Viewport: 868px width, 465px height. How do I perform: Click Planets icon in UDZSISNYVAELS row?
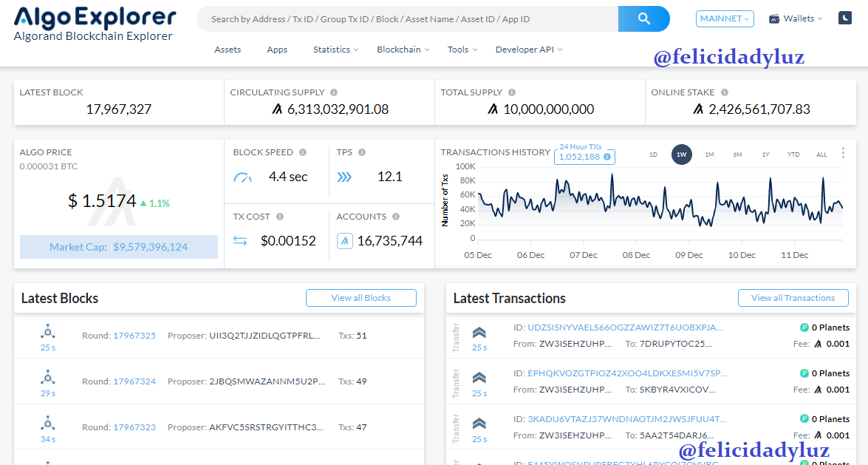[x=804, y=327]
